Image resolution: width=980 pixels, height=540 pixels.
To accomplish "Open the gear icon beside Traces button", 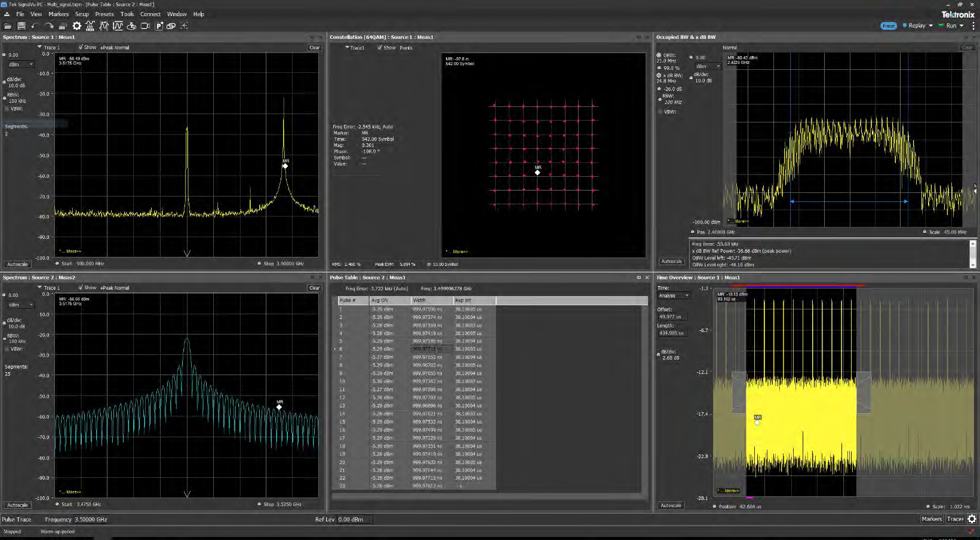I will pyautogui.click(x=972, y=519).
